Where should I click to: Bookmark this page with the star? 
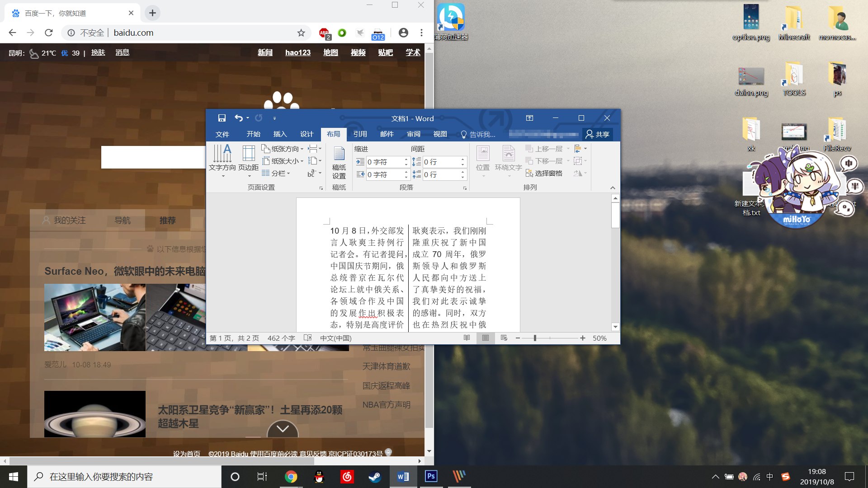(x=301, y=33)
